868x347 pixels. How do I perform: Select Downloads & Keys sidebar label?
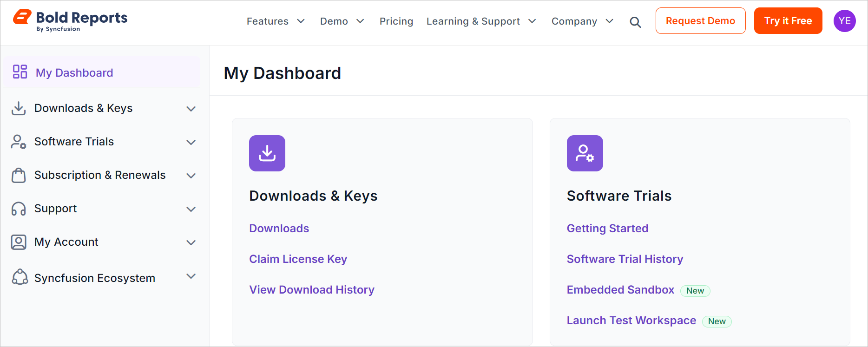pos(84,108)
